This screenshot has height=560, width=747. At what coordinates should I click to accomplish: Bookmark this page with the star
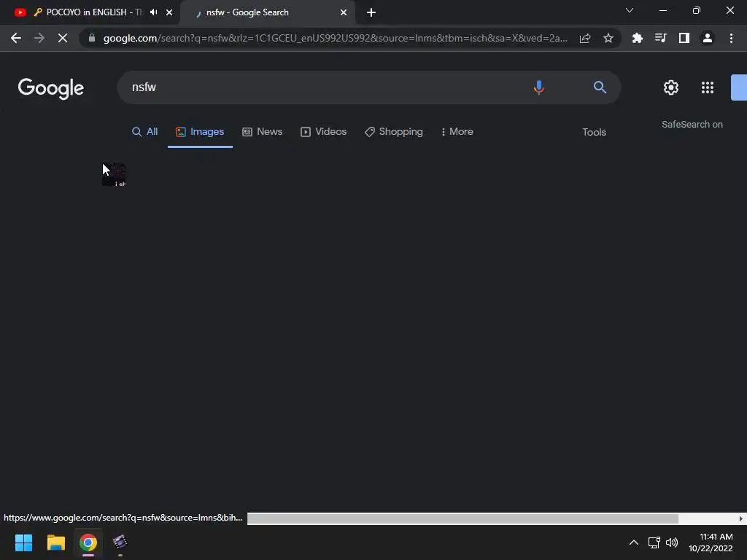point(608,38)
